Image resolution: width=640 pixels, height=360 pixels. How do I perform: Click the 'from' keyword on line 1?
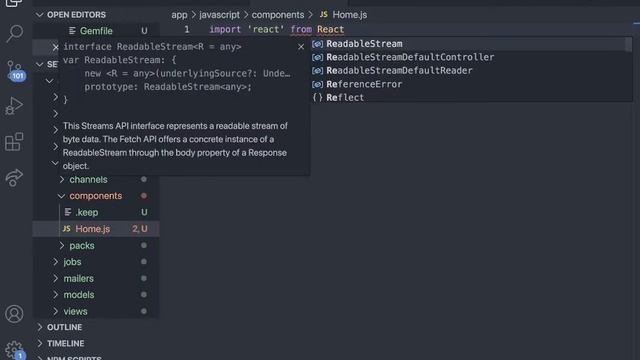[x=301, y=29]
